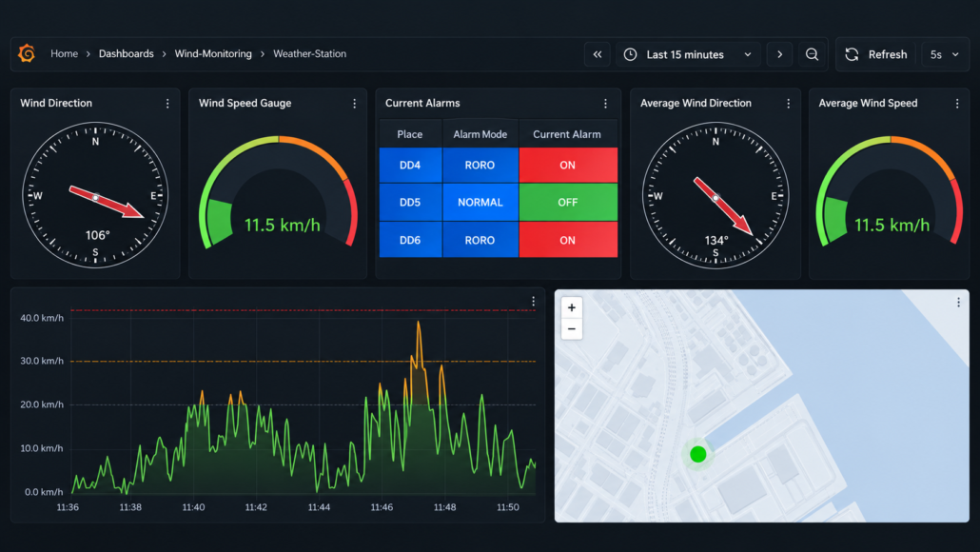Click the Average Wind Direction compass arrow
This screenshot has width=980, height=552.
tap(723, 207)
